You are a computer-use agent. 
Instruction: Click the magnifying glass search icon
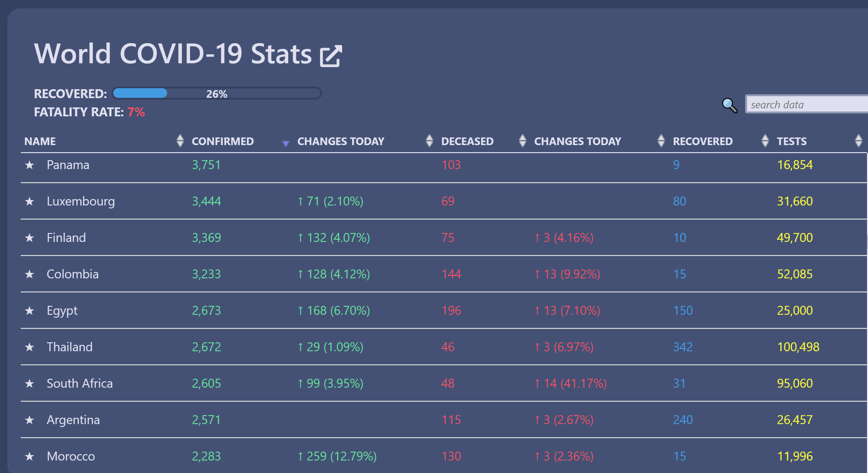pyautogui.click(x=729, y=105)
